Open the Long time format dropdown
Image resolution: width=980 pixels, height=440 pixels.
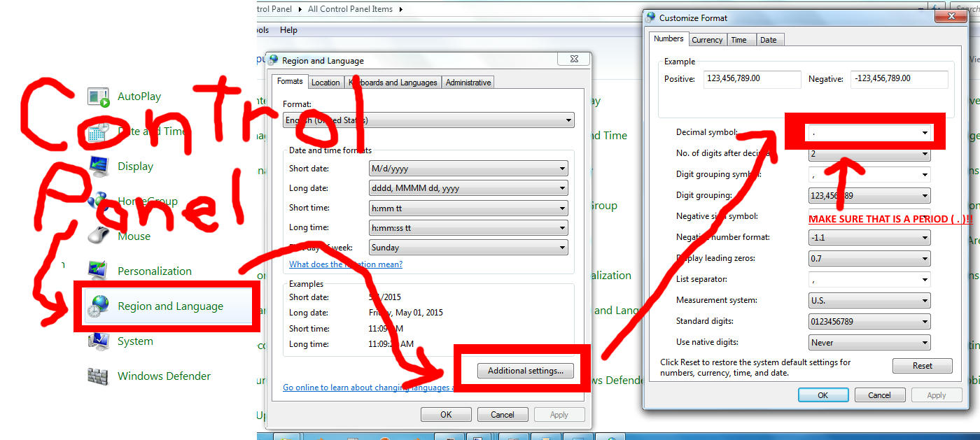pos(468,227)
